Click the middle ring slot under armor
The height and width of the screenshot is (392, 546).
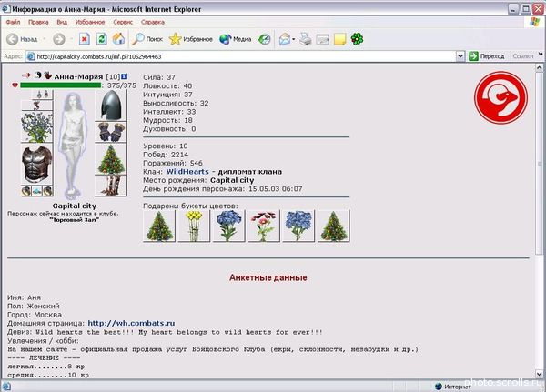(x=37, y=191)
